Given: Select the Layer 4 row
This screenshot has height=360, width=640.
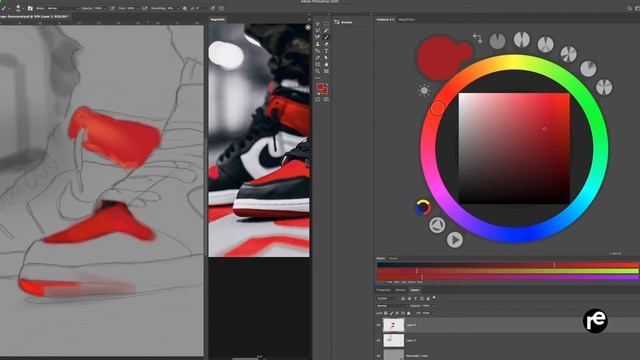Looking at the screenshot, I should pos(507,340).
